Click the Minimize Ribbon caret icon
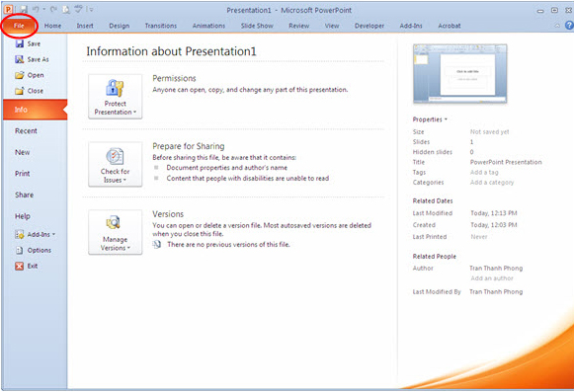The width and height of the screenshot is (574, 392). click(557, 26)
